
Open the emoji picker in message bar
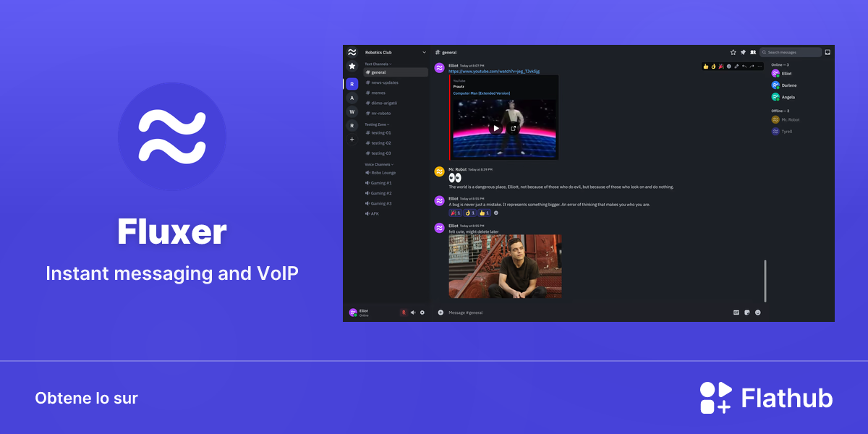coord(757,312)
